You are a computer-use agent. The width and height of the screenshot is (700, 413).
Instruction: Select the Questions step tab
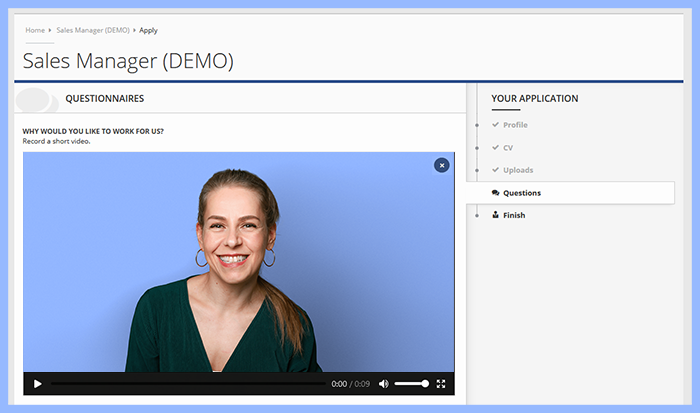(x=521, y=193)
